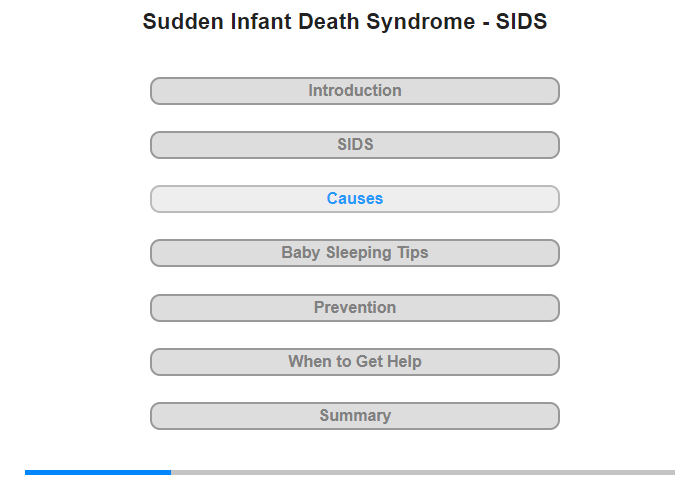Screen dimensions: 700x480
Task: Choose Causes from the section list
Action: pos(354,199)
